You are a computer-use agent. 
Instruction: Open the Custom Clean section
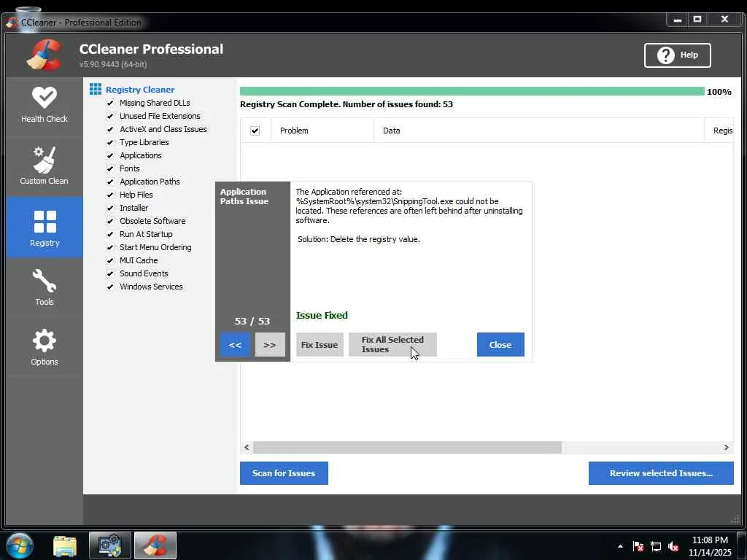point(44,166)
